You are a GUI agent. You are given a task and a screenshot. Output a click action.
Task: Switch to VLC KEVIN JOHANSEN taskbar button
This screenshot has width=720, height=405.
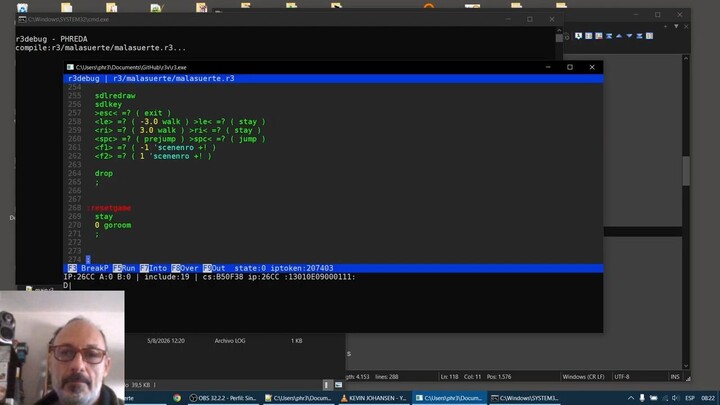(373, 398)
